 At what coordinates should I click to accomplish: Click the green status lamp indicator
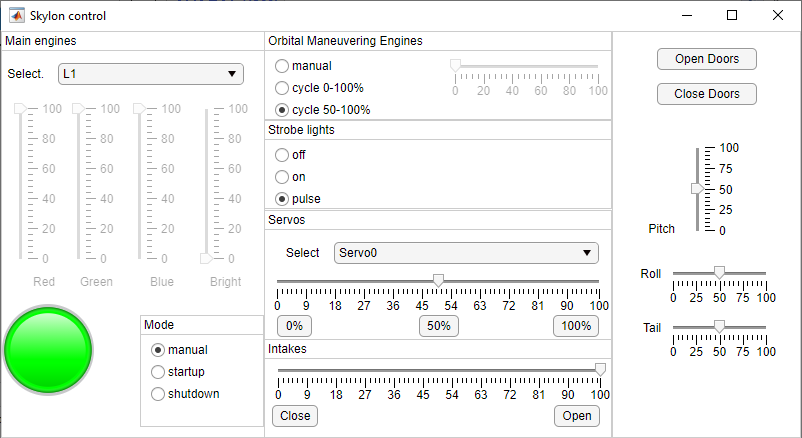(x=49, y=349)
